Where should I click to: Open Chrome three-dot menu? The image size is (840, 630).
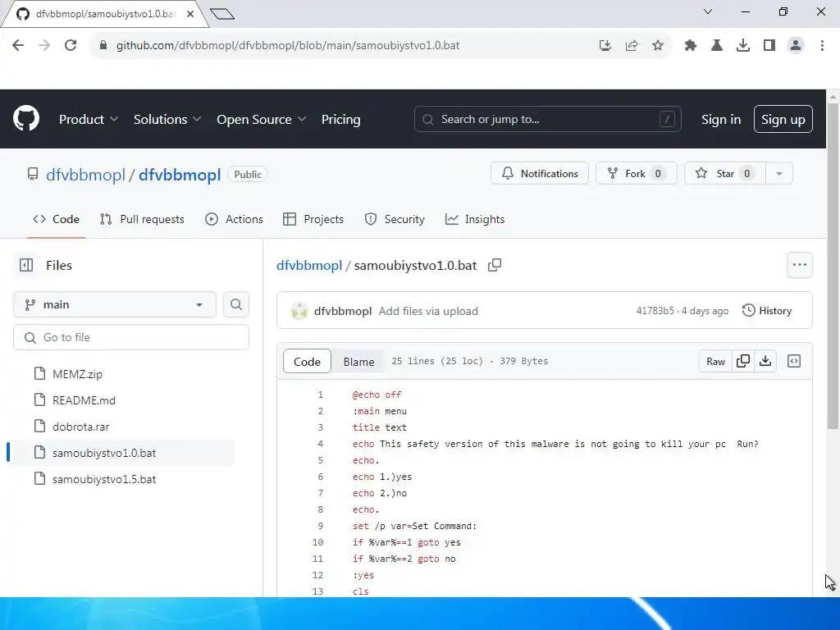pos(822,46)
